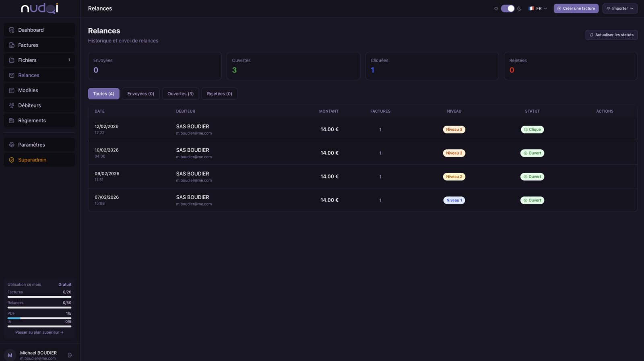Open Paramètres menu item

[39, 145]
